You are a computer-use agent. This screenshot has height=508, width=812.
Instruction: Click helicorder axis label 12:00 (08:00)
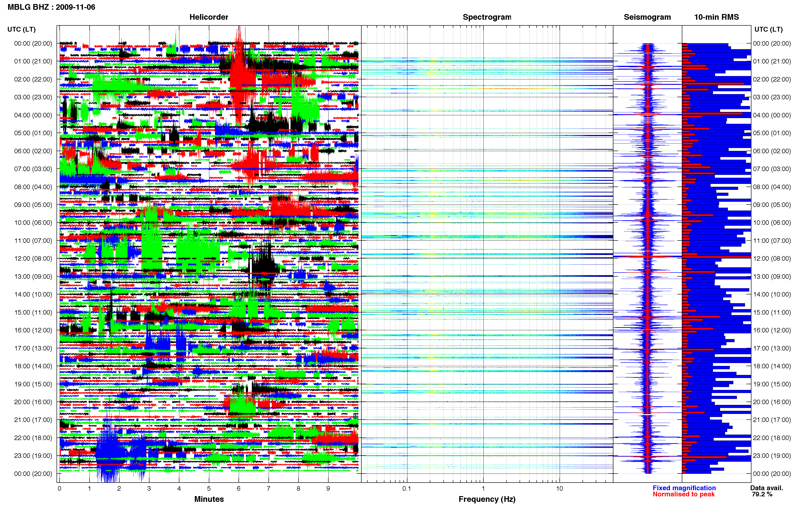tap(33, 258)
